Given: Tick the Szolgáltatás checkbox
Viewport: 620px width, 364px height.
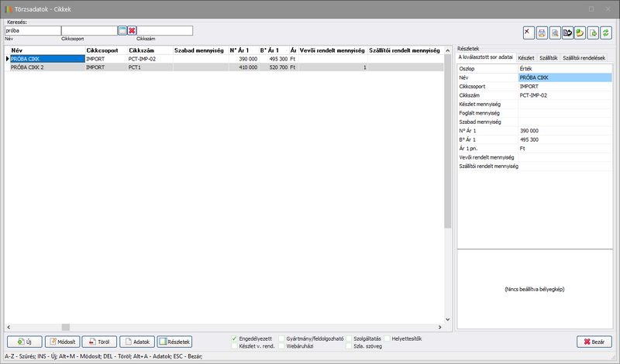Looking at the screenshot, I should pyautogui.click(x=348, y=338).
